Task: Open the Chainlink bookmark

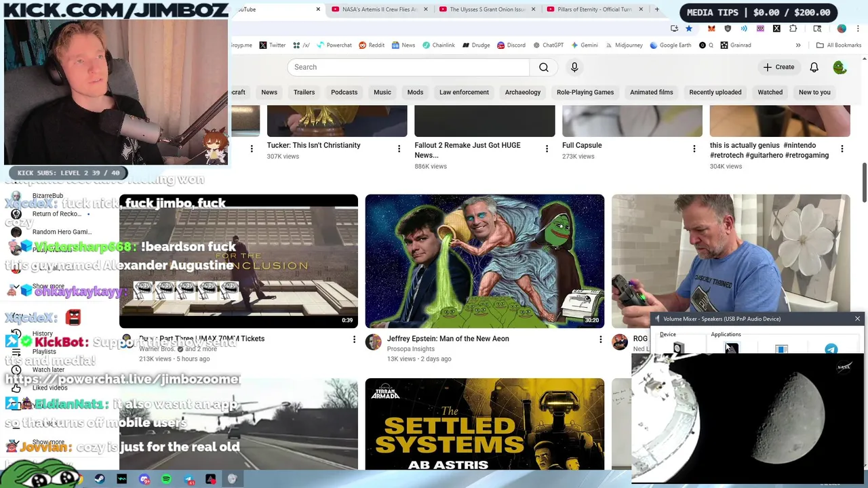Action: pyautogui.click(x=439, y=45)
